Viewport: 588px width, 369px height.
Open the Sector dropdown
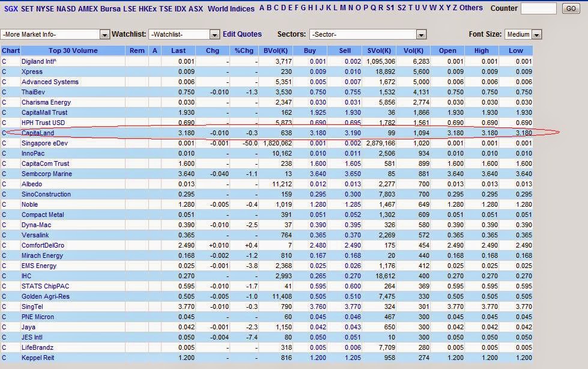coord(368,34)
